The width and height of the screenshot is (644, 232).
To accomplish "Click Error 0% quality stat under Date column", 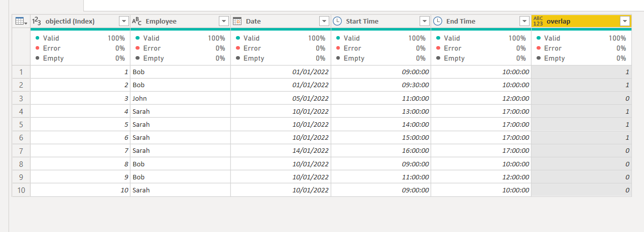I will pyautogui.click(x=281, y=48).
